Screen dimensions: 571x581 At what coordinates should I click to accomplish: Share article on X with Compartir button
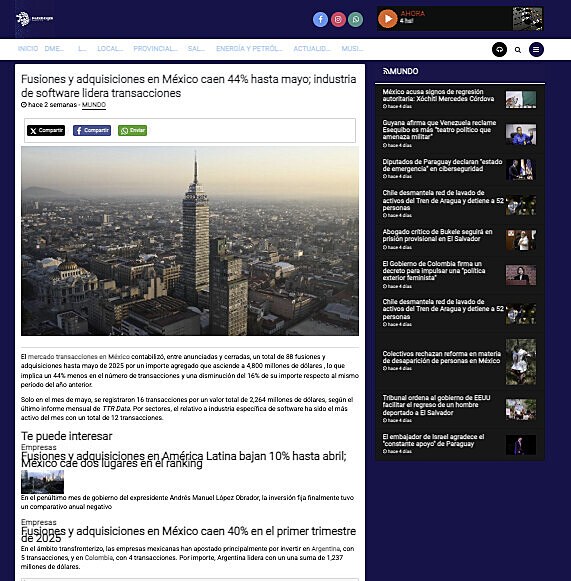[x=46, y=130]
